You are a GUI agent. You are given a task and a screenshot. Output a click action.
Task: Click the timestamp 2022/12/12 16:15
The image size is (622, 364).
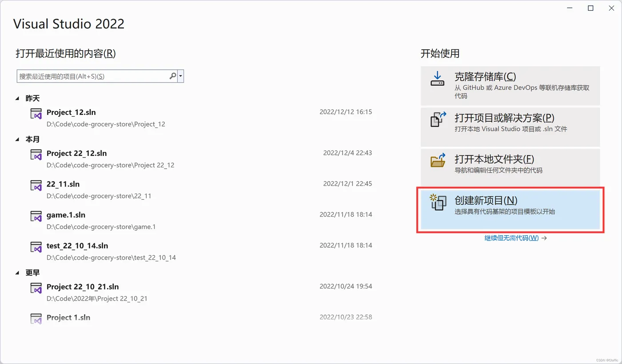click(x=346, y=112)
